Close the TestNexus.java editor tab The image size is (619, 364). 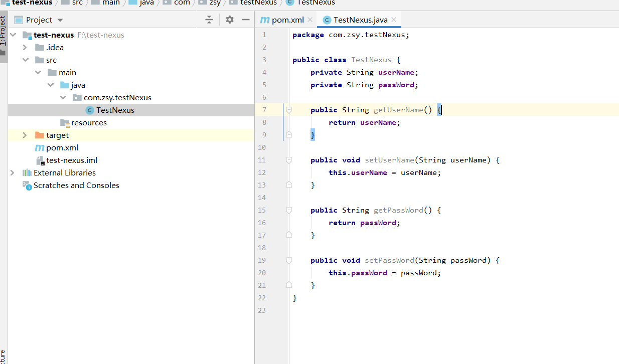click(x=394, y=20)
